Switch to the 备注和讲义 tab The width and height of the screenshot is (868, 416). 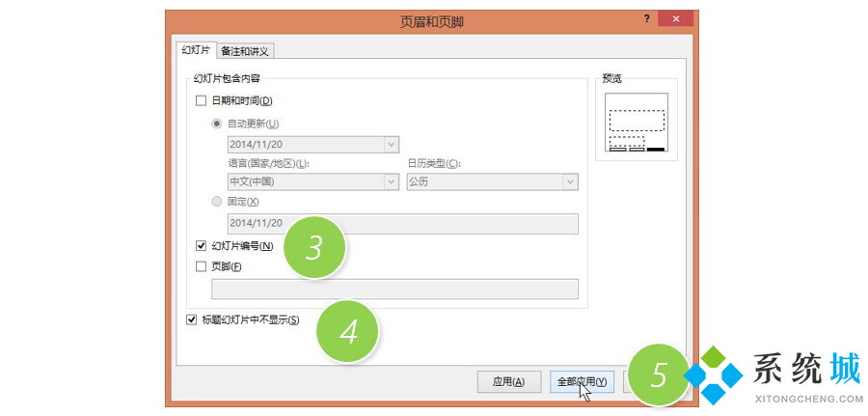pos(245,51)
